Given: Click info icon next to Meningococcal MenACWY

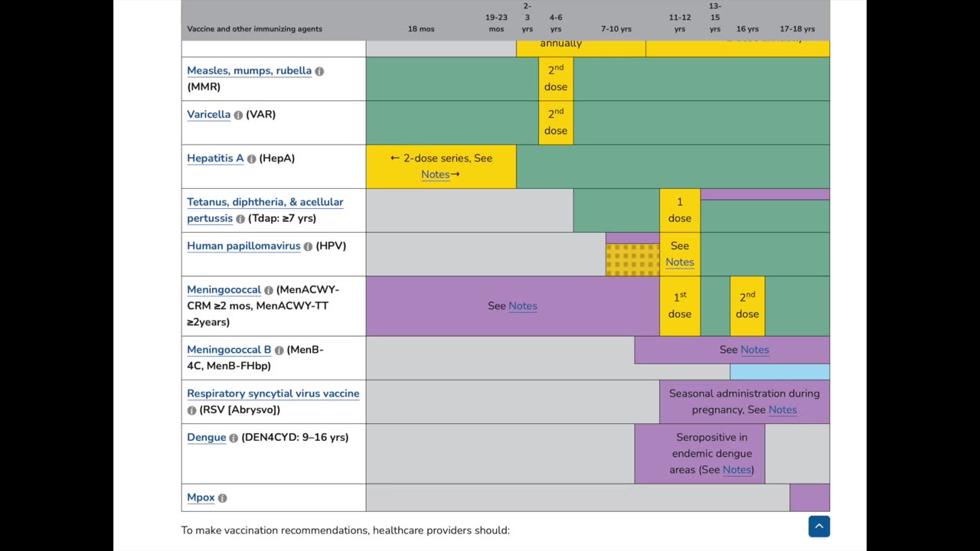Looking at the screenshot, I should (x=269, y=290).
